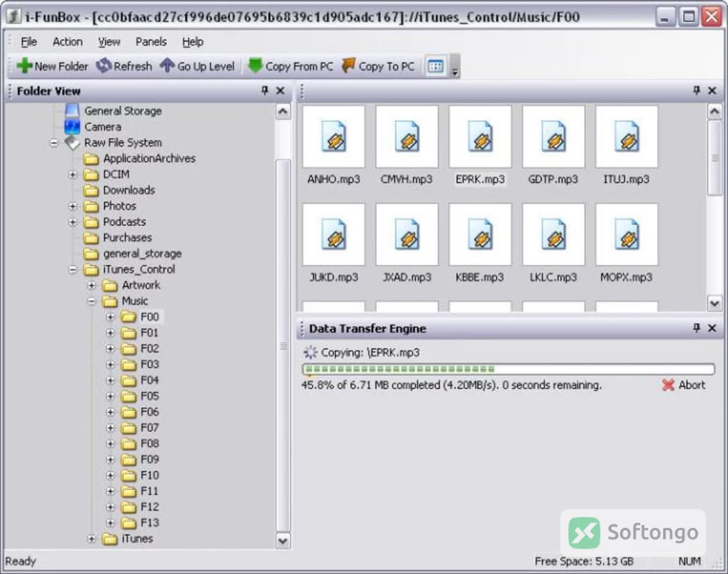Open the toolbar overflow options arrow
The height and width of the screenshot is (574, 728).
(455, 72)
